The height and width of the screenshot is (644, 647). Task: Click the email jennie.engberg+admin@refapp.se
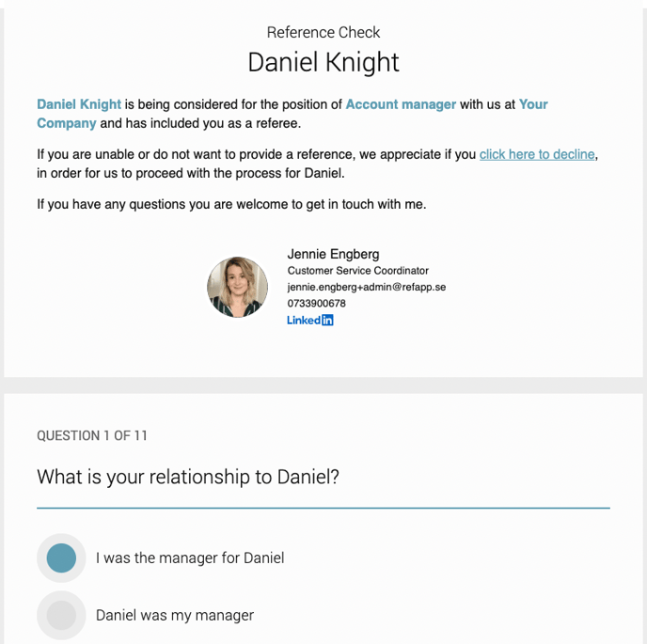click(367, 287)
